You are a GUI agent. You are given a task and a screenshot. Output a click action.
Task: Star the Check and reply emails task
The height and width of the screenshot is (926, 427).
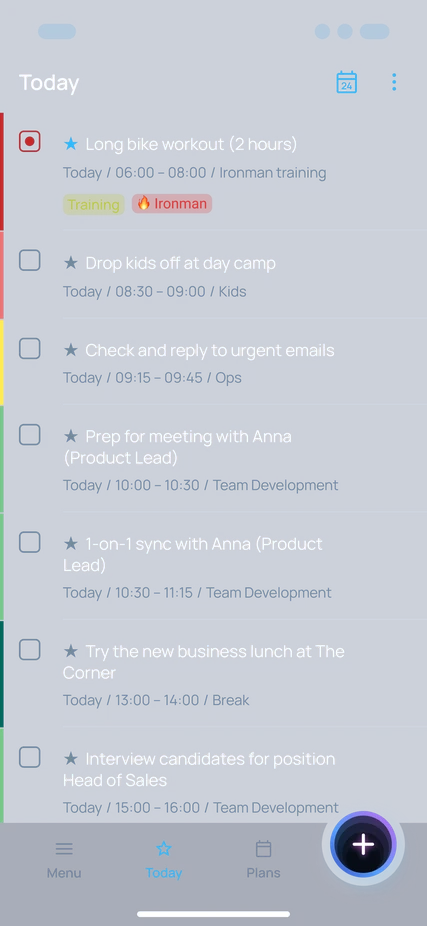click(x=71, y=350)
